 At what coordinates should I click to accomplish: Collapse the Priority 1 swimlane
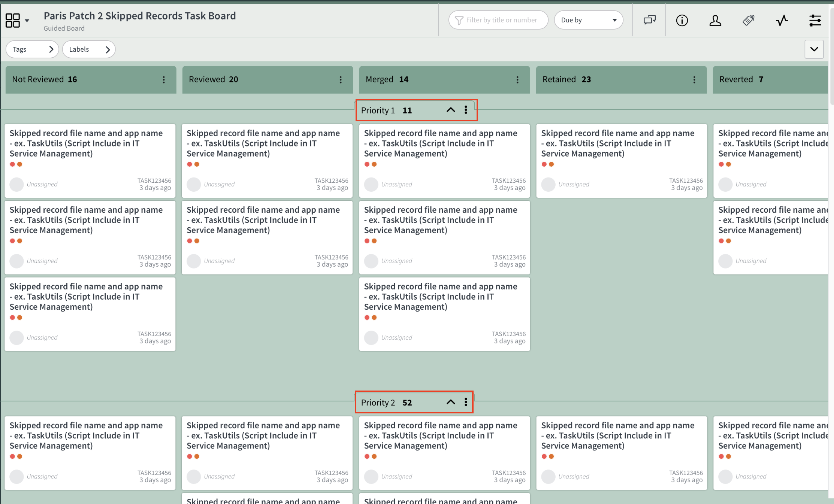click(x=451, y=110)
